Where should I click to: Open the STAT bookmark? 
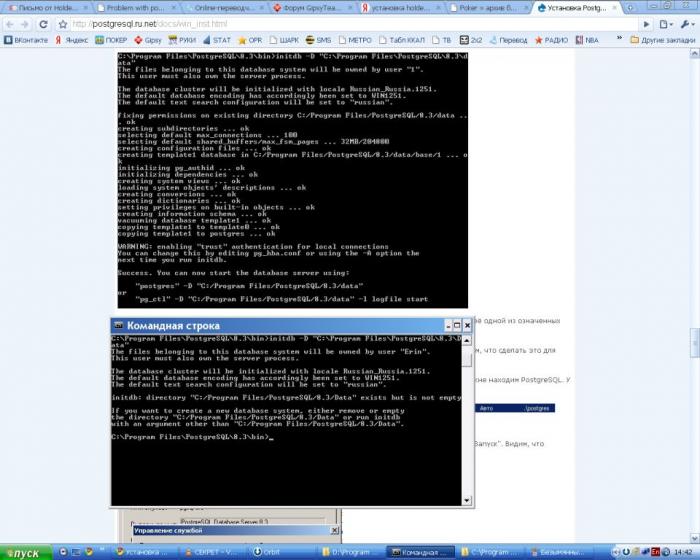click(x=217, y=40)
